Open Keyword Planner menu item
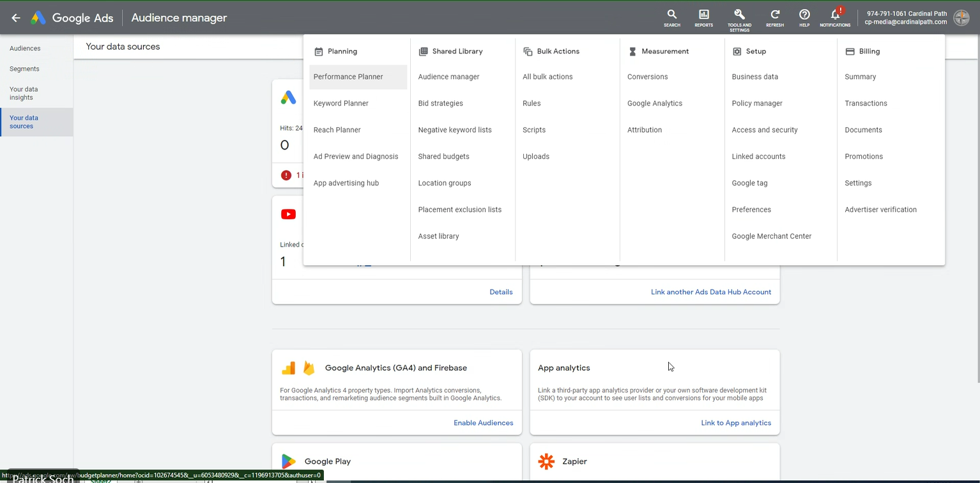Image resolution: width=980 pixels, height=483 pixels. pyautogui.click(x=341, y=103)
